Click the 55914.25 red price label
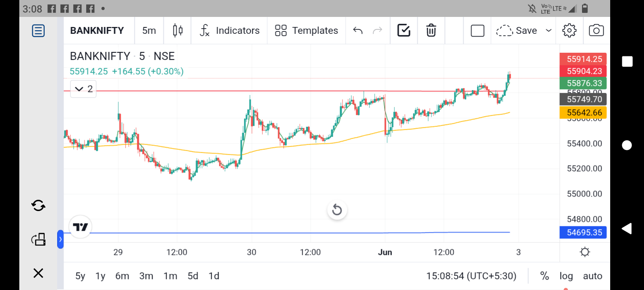644x290 pixels. click(583, 59)
